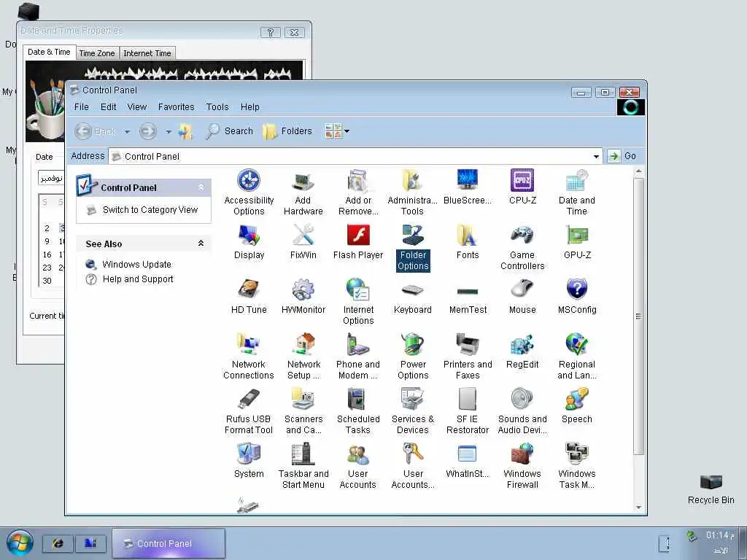This screenshot has width=747, height=560.
Task: Open Regional and Language icon
Action: pyautogui.click(x=576, y=356)
